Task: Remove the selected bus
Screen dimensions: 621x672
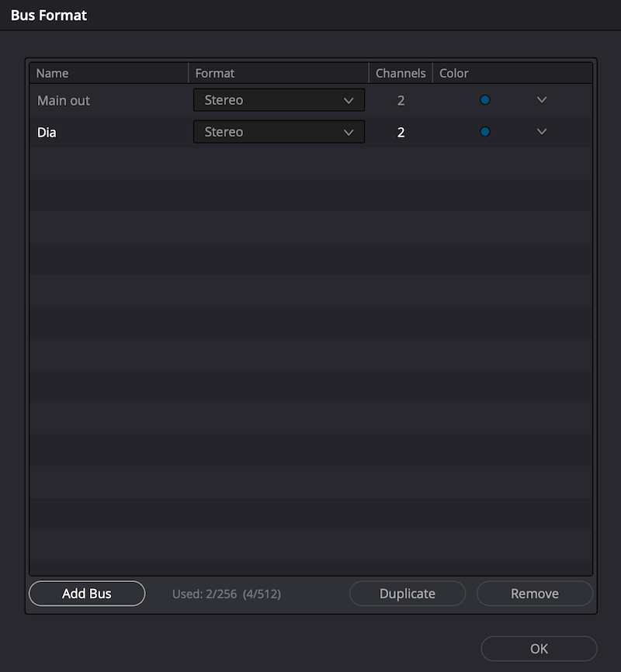Action: click(535, 594)
